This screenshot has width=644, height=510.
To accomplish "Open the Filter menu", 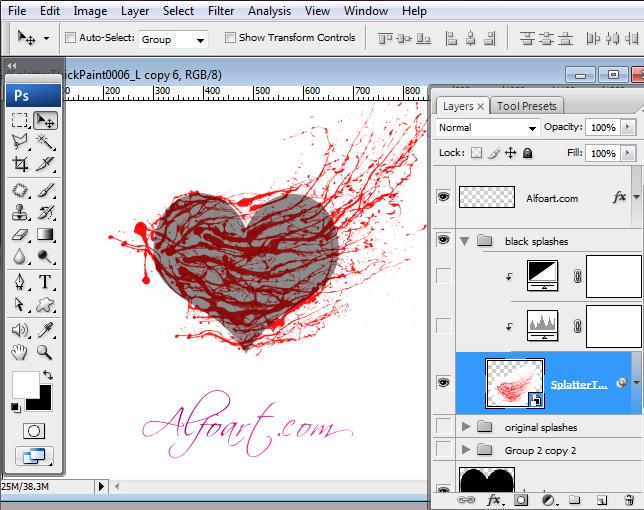I will point(221,11).
